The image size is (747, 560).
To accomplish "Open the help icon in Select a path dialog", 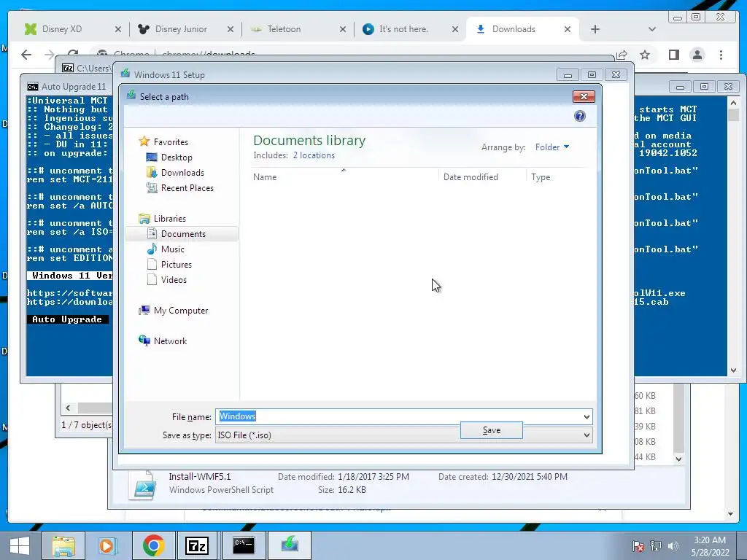I will [579, 116].
